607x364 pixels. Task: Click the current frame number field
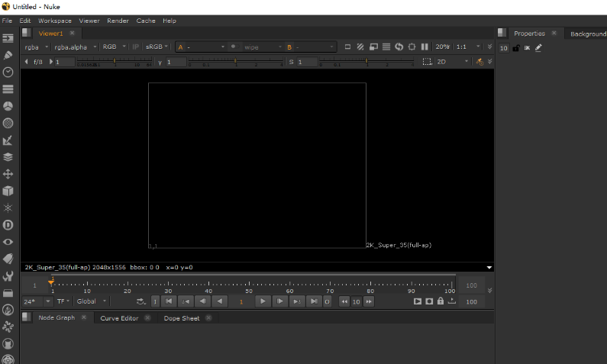[242, 301]
